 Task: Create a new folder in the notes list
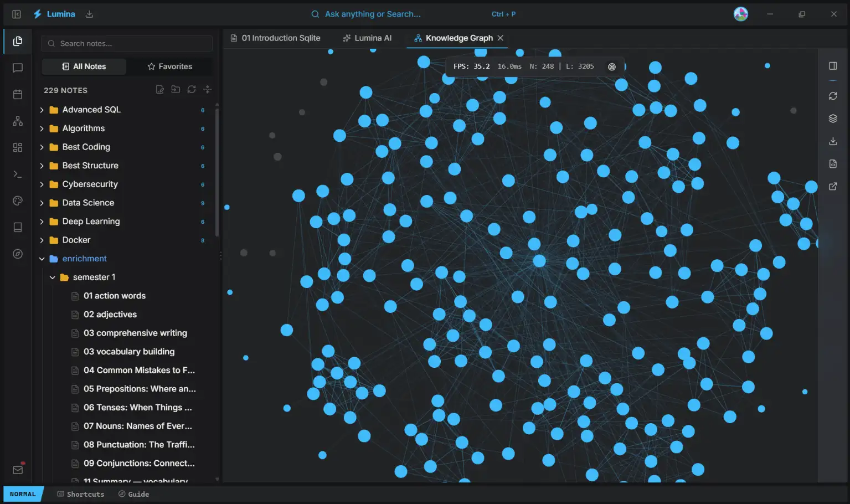tap(176, 90)
